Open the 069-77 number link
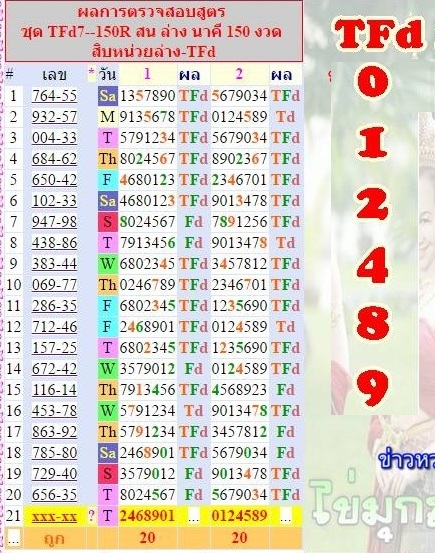This screenshot has height=553, width=435. (54, 285)
